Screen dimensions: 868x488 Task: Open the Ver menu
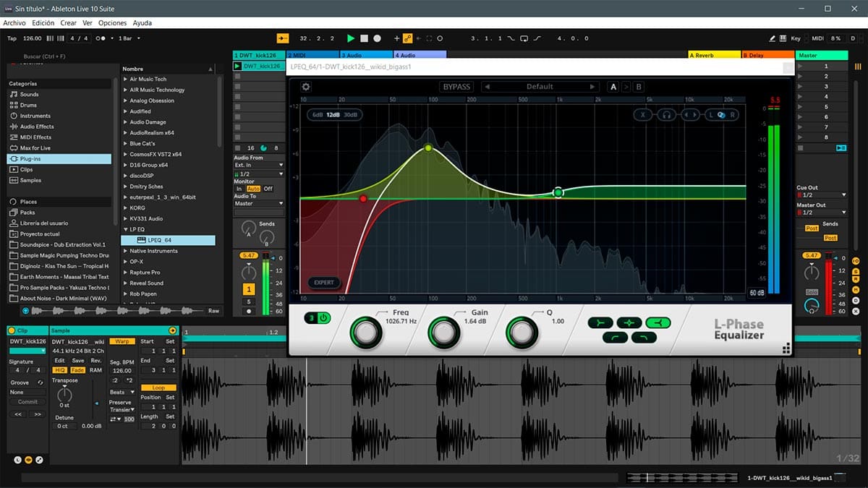[87, 23]
